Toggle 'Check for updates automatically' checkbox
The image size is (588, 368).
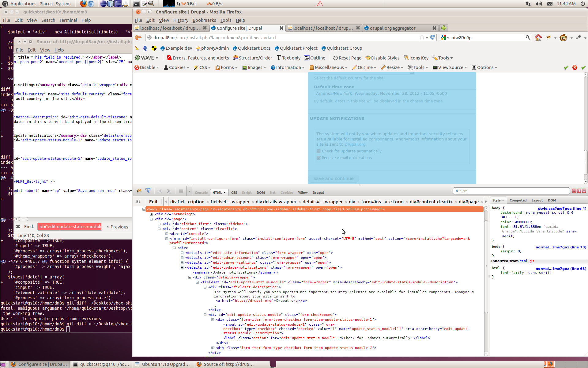click(x=318, y=151)
